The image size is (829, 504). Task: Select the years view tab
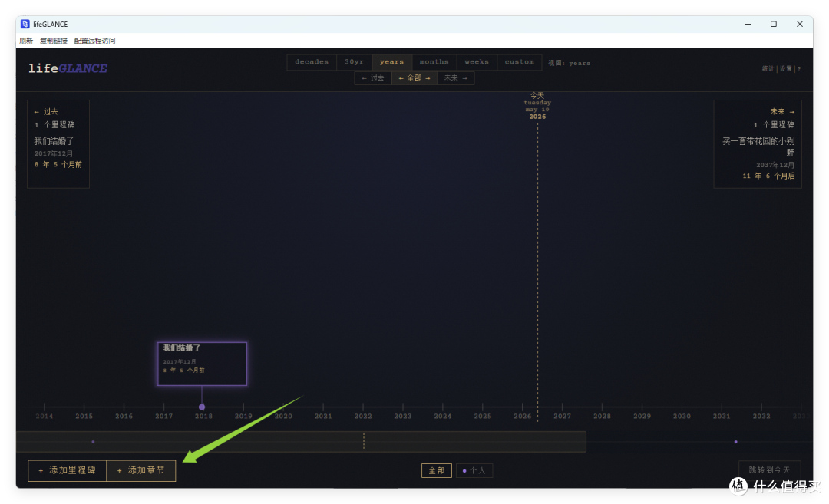coord(391,62)
